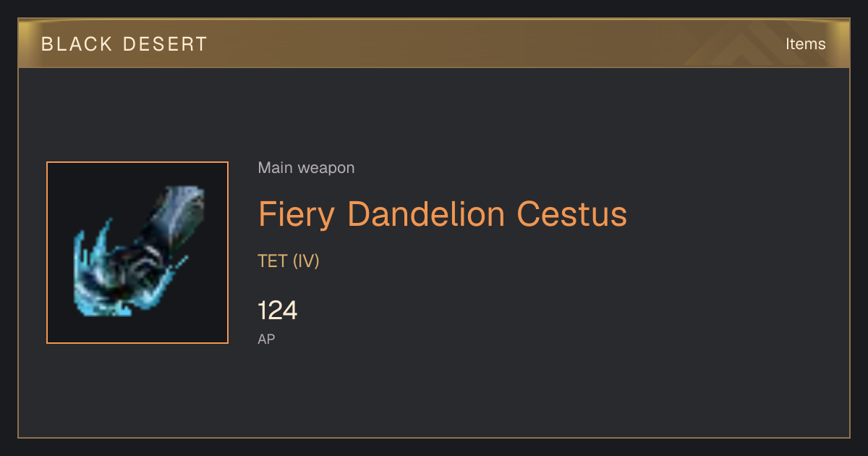Open the Items link in the header
The height and width of the screenshot is (456, 868).
[x=805, y=43]
